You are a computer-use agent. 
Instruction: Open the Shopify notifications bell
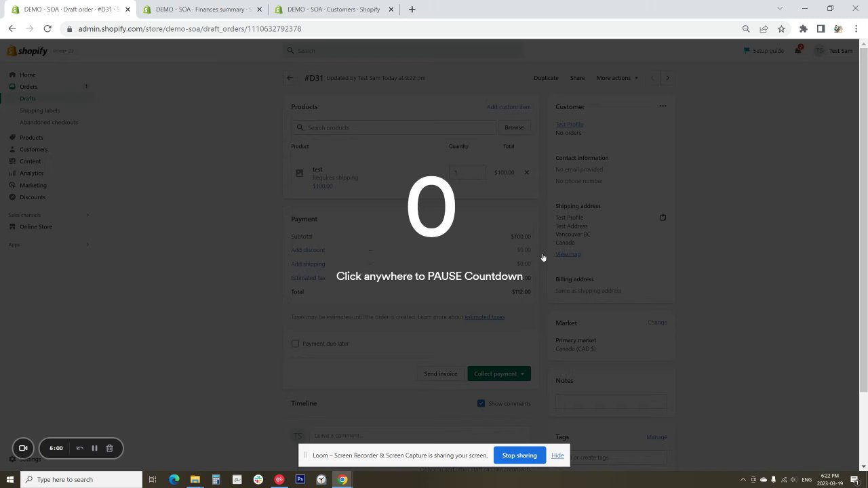click(x=798, y=51)
